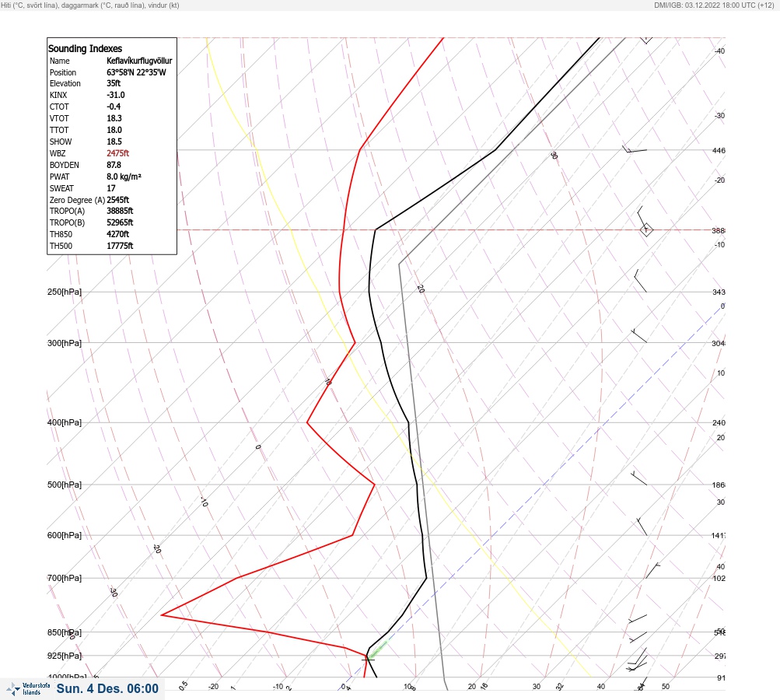780x700 pixels.
Task: Click the wind barb at 250 hPa
Action: click(640, 281)
